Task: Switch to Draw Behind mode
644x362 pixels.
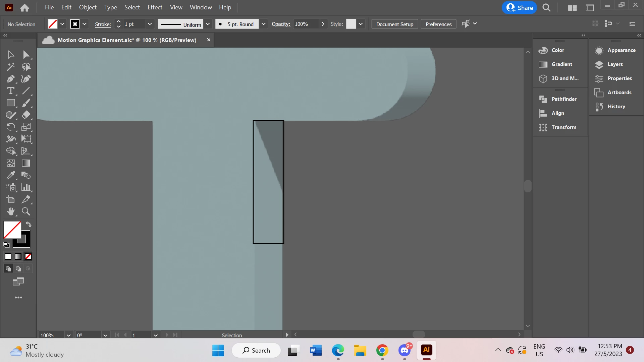Action: coord(18,269)
